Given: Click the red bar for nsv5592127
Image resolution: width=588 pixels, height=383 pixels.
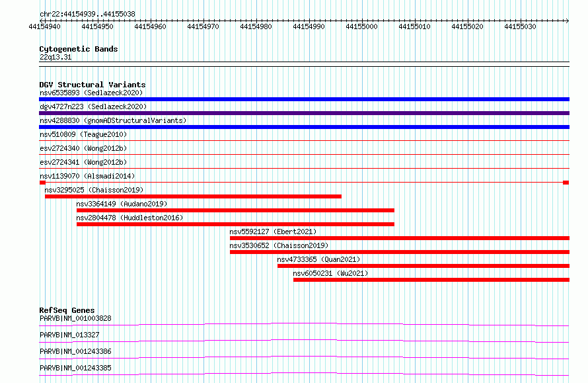Looking at the screenshot, I should (400, 238).
